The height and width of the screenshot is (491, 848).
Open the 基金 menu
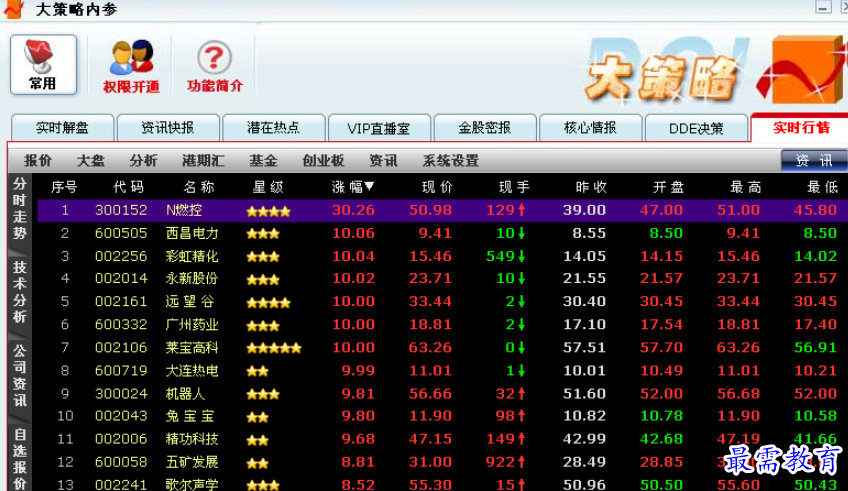point(263,161)
